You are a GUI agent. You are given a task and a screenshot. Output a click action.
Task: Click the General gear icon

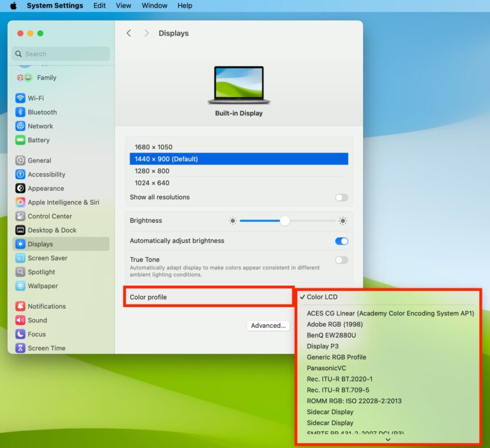(20, 160)
